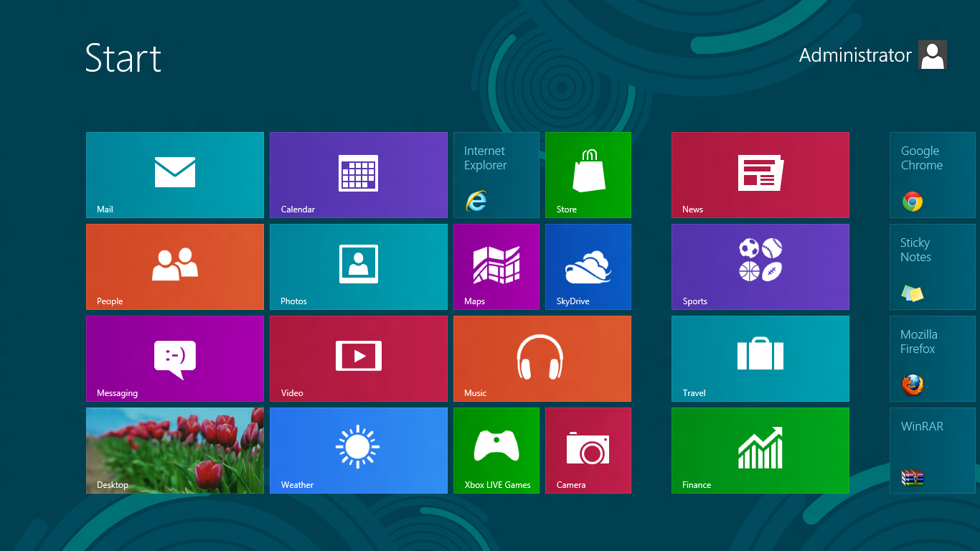Open Internet Explorer

[x=496, y=174]
